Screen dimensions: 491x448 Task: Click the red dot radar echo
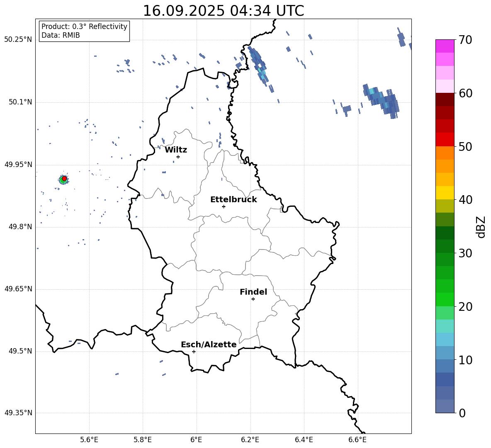tap(64, 178)
